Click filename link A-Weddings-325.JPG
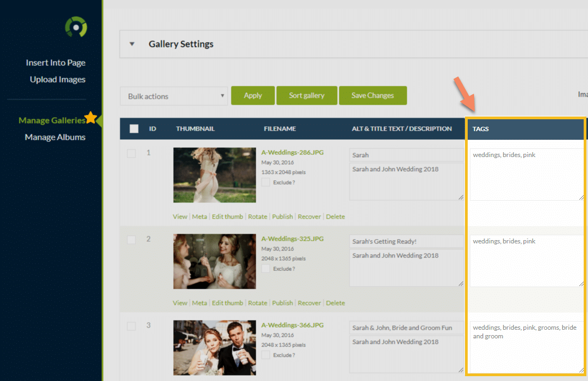Image resolution: width=588 pixels, height=381 pixels. pyautogui.click(x=292, y=239)
